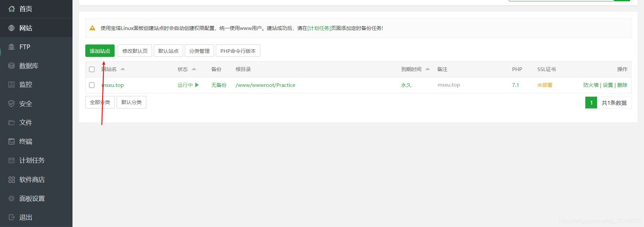The width and height of the screenshot is (644, 227).
Task: Select the 全部分类 filter button
Action: click(x=100, y=102)
